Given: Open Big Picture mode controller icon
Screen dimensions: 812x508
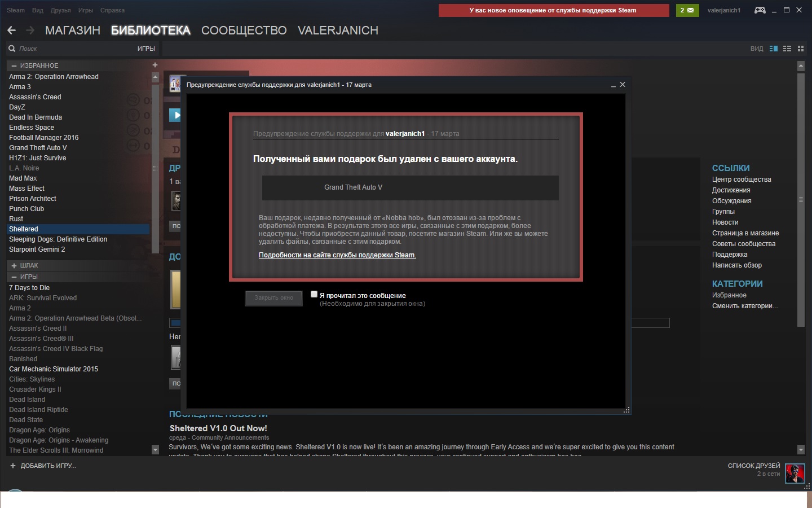Looking at the screenshot, I should point(760,10).
